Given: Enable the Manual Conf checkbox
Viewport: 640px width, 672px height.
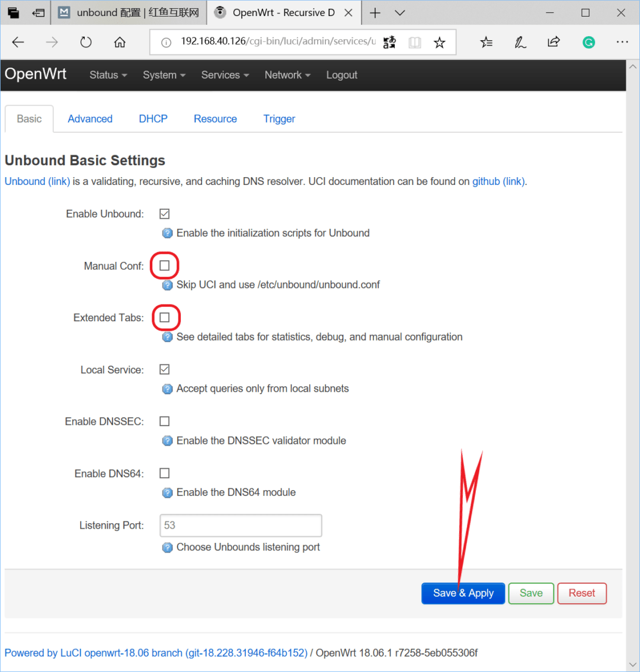Looking at the screenshot, I should pos(164,265).
